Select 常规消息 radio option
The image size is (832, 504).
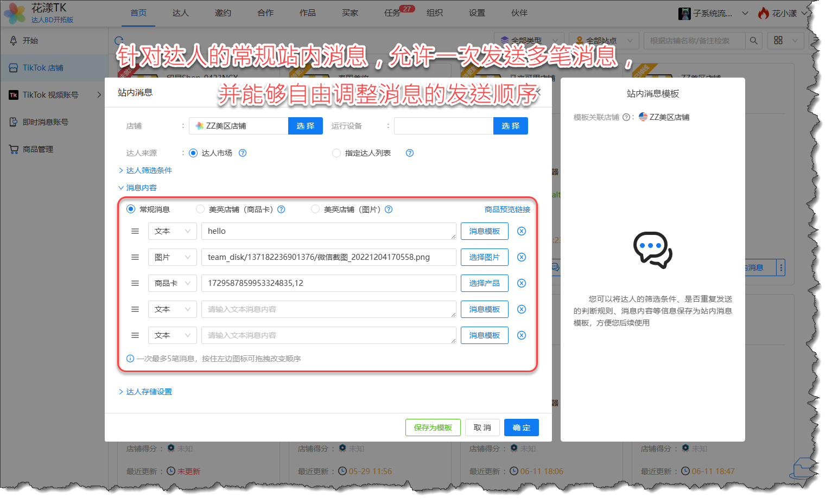131,209
